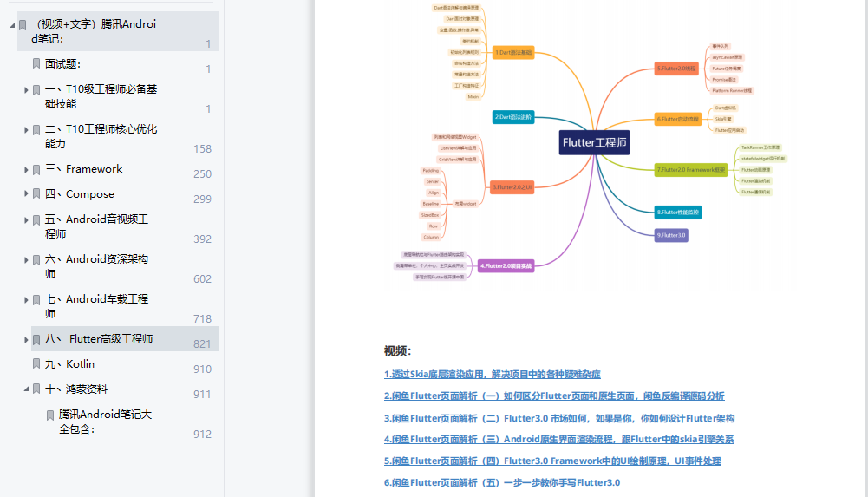Click the 3.Flutter2.0之UI mind map node
The height and width of the screenshot is (497, 868).
[512, 187]
